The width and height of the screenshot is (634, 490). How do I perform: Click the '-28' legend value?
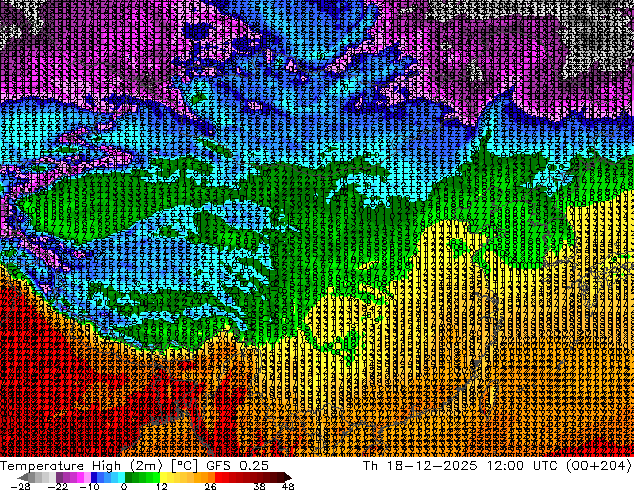[20, 486]
